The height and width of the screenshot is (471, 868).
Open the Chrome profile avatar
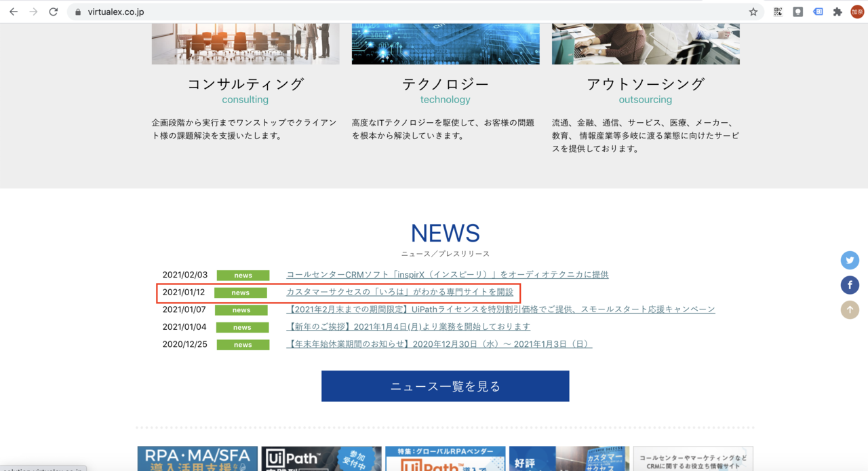click(x=857, y=12)
